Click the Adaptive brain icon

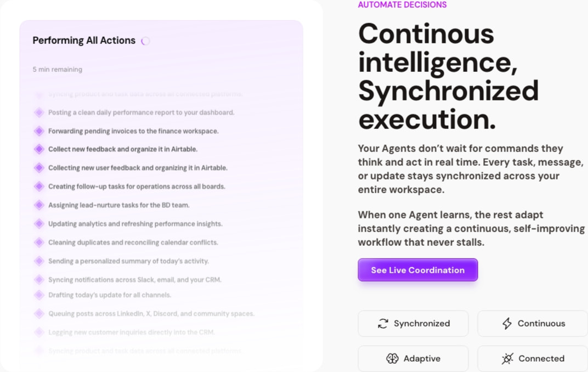click(x=392, y=358)
